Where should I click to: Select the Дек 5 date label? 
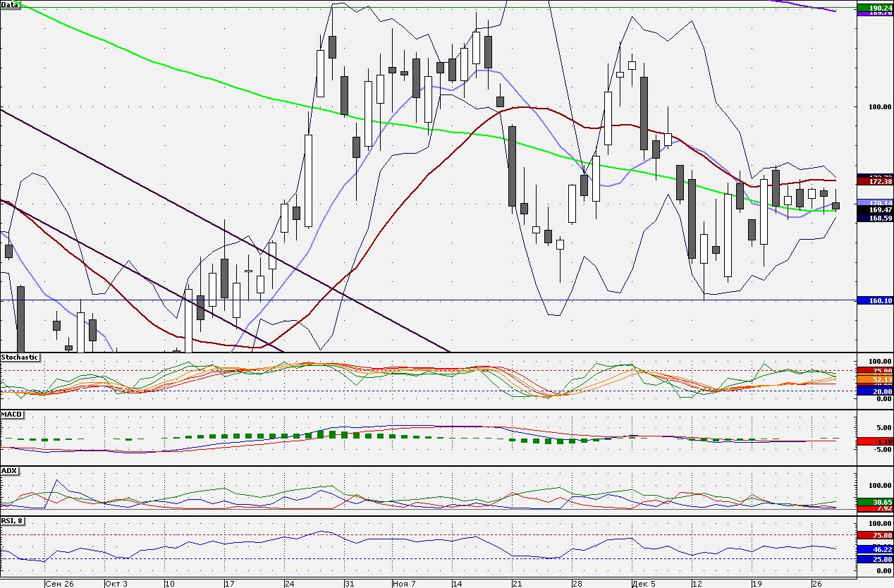644,584
